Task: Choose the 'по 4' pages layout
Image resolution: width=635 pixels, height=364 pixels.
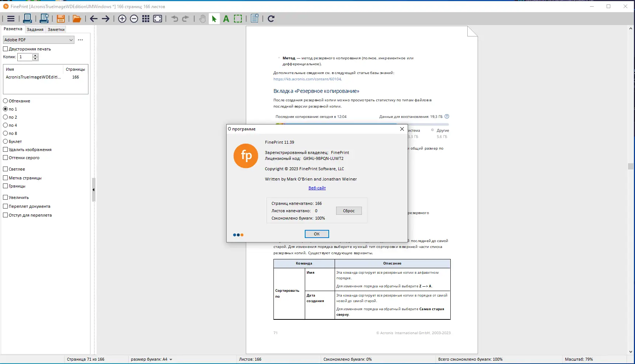Action: tap(6, 125)
